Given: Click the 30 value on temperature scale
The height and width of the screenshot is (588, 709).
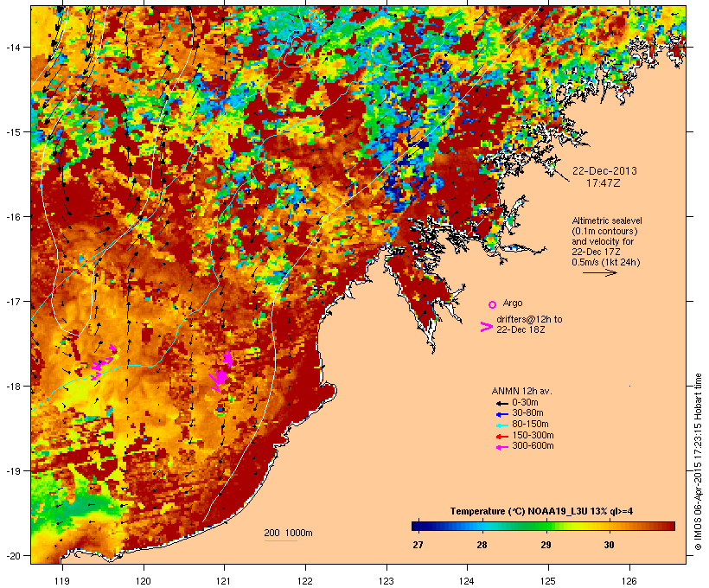Looking at the screenshot, I should click(x=609, y=545).
